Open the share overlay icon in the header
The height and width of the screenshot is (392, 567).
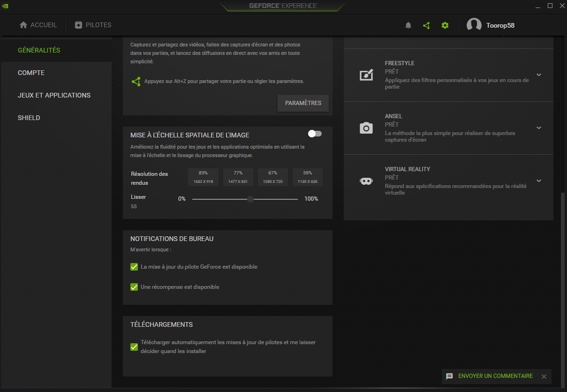point(426,25)
